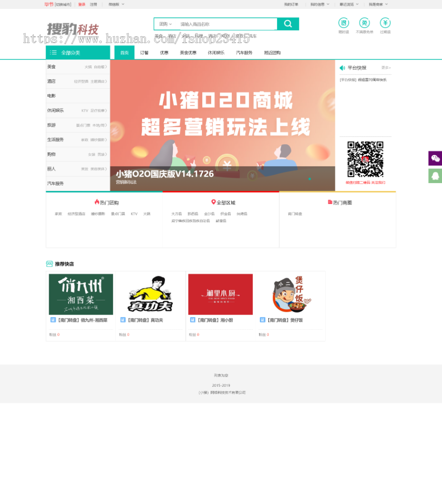Click the 随时退 refund guarantee icon
This screenshot has width=442, height=504.
click(x=343, y=23)
